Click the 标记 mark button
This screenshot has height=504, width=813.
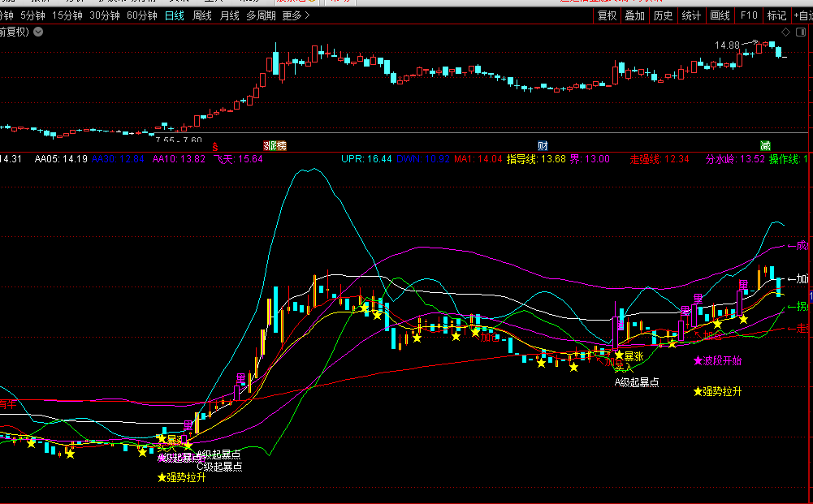coord(776,15)
